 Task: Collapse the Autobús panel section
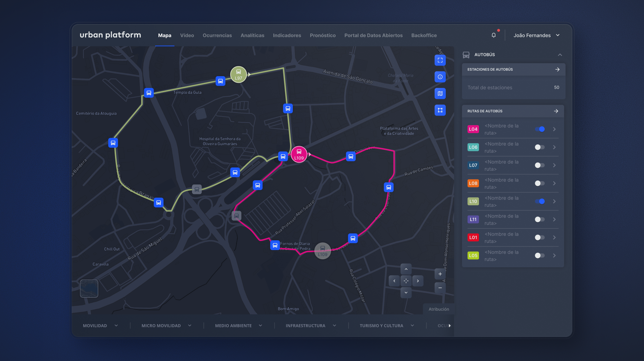click(560, 55)
